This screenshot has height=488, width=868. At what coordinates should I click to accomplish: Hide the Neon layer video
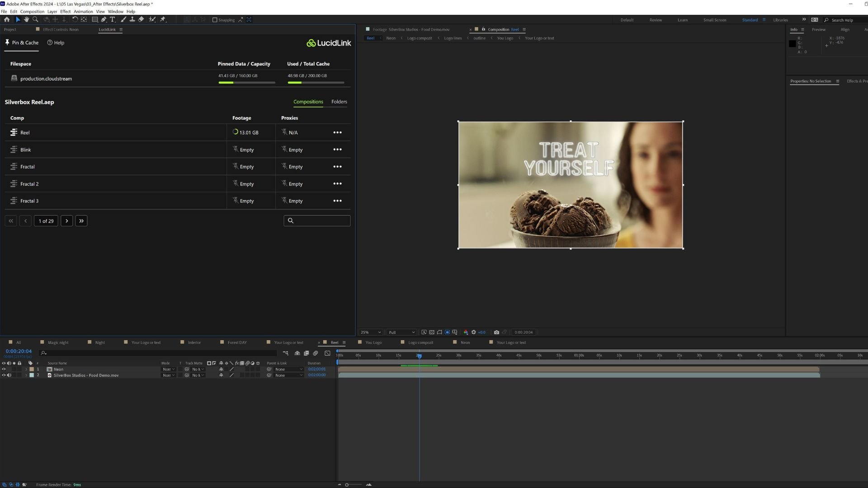4,369
